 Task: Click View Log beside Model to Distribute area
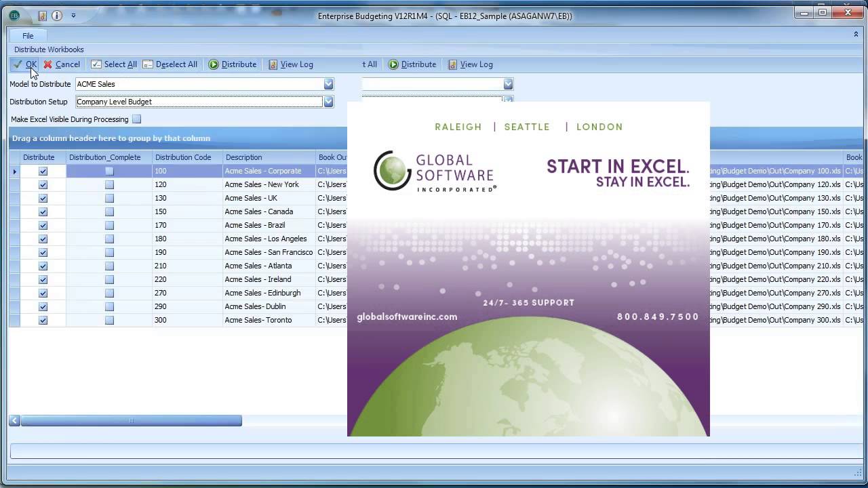click(291, 64)
